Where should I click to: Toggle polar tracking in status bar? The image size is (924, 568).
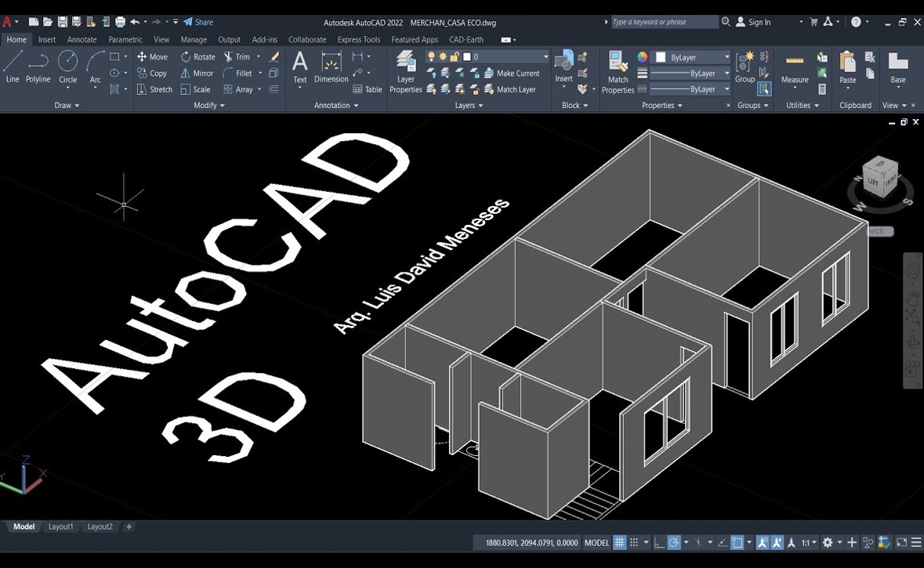(674, 543)
